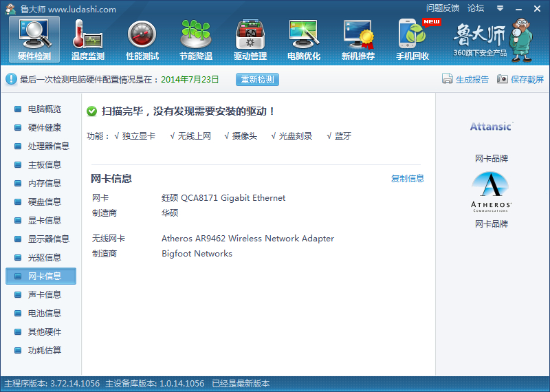Screen dimensions: 550x392
Task: Click 主程序版本 3.72.14.1056 in status bar
Action: pyautogui.click(x=52, y=383)
